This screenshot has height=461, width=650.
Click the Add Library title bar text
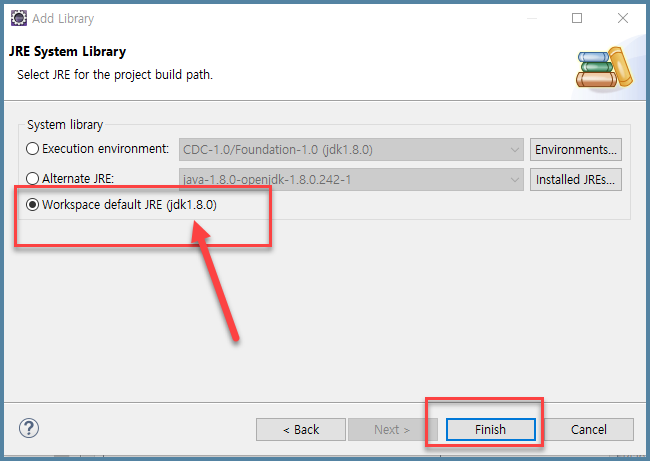coord(63,19)
